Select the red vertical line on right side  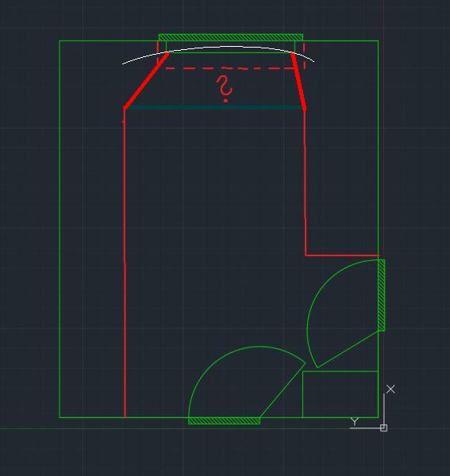(x=306, y=182)
